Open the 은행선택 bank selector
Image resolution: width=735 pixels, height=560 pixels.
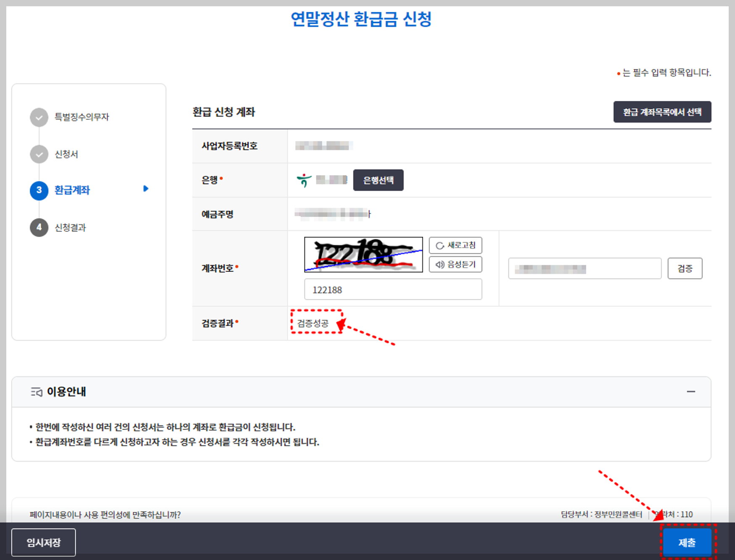(378, 180)
